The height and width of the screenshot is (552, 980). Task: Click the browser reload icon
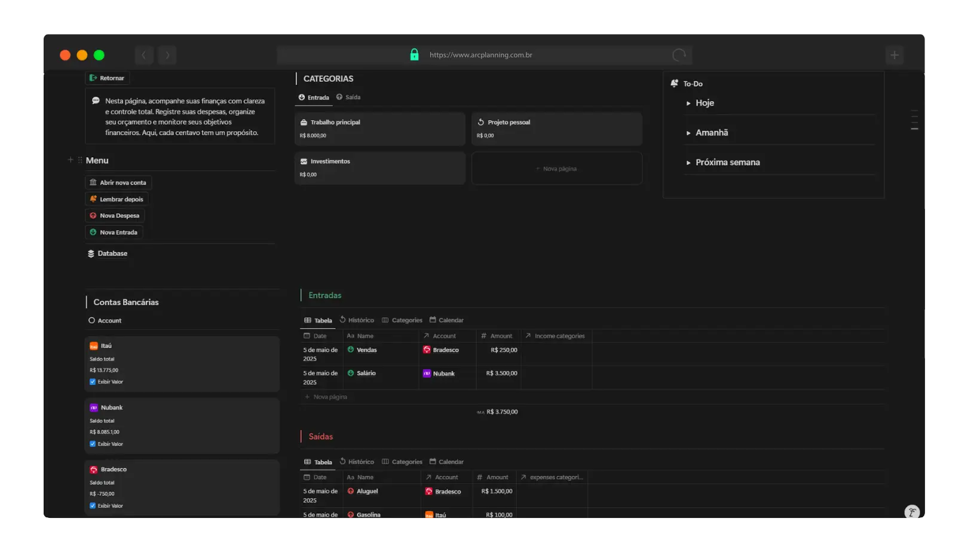[679, 55]
